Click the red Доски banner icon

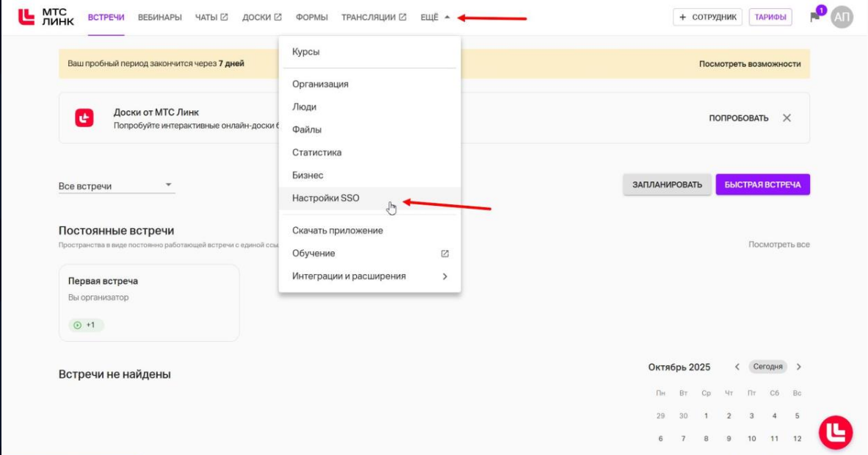point(84,118)
